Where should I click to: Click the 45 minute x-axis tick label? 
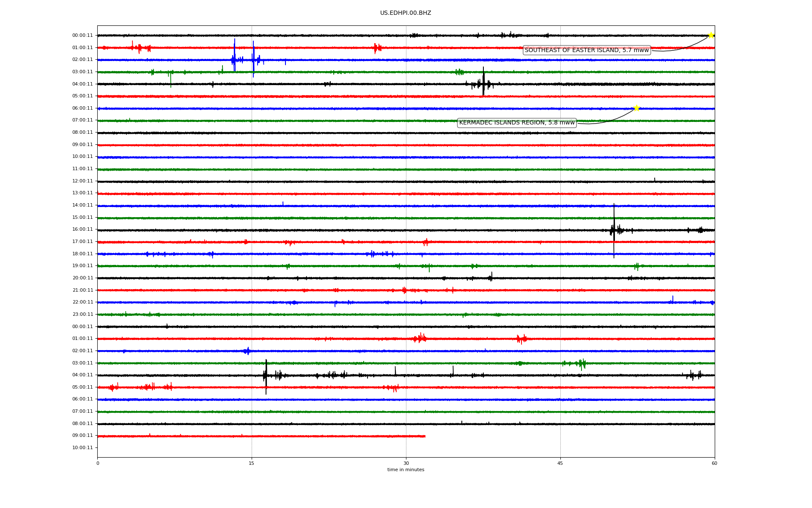(x=560, y=463)
